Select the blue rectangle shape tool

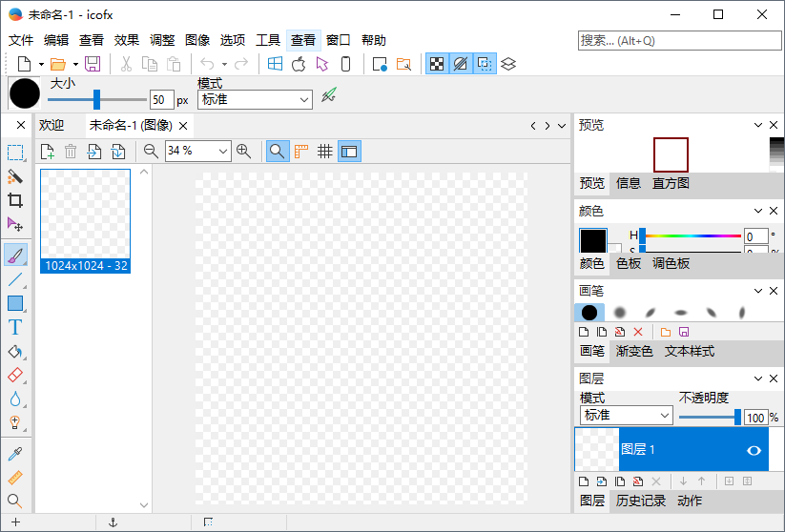click(x=15, y=303)
